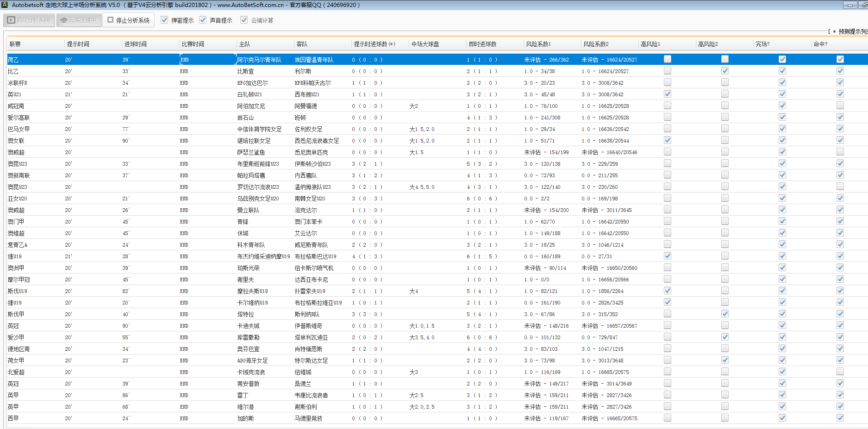Sort by the 联赛 column header
Viewport: 868px width, 429px height.
pyautogui.click(x=15, y=44)
